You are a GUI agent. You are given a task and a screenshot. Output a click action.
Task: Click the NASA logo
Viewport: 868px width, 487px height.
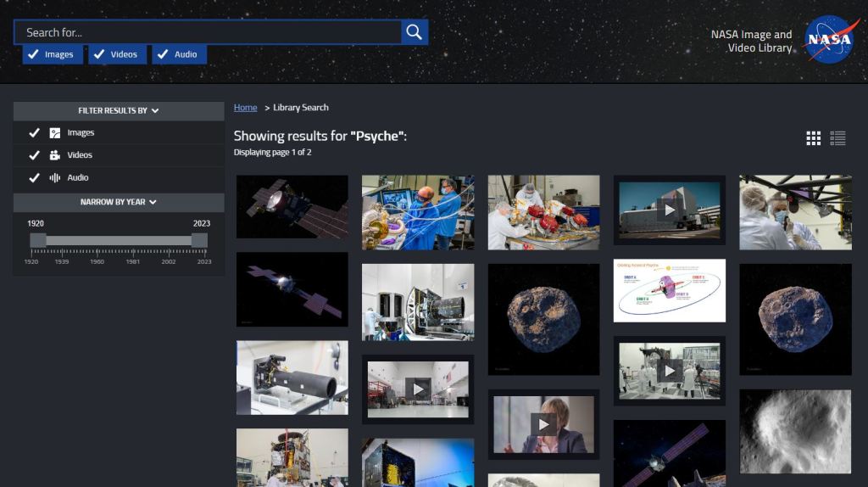830,40
